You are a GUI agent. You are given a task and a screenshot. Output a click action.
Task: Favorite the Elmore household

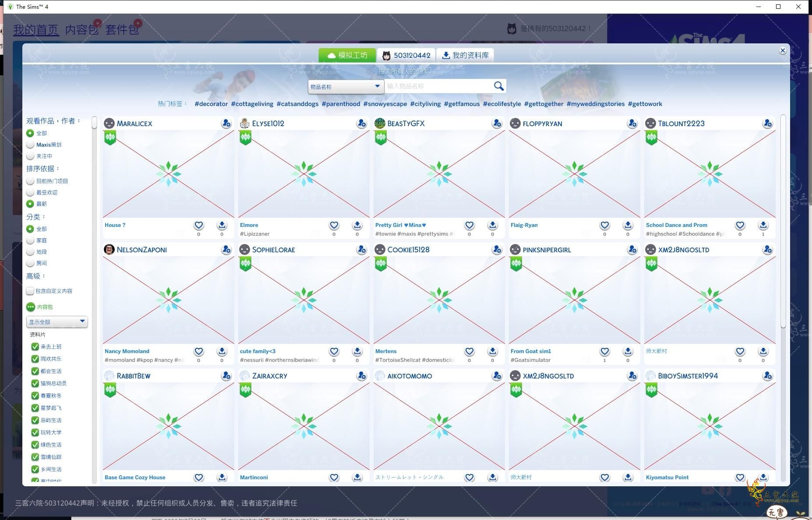[x=334, y=225]
